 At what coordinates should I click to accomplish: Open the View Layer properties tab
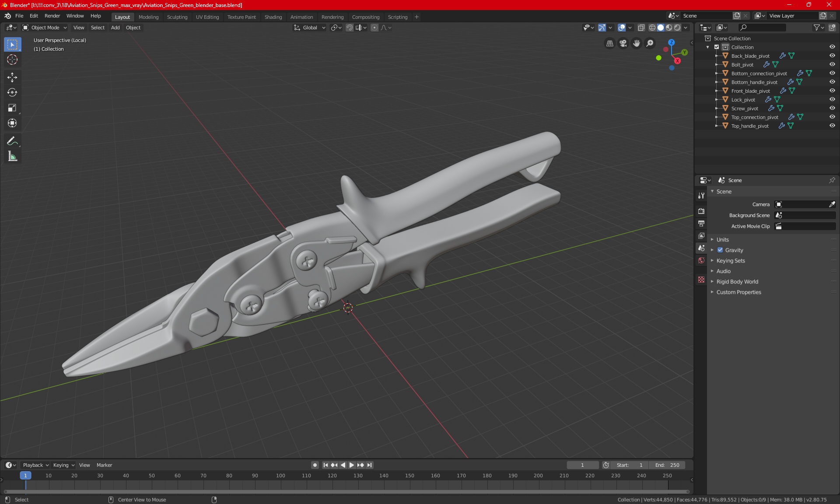click(x=701, y=236)
